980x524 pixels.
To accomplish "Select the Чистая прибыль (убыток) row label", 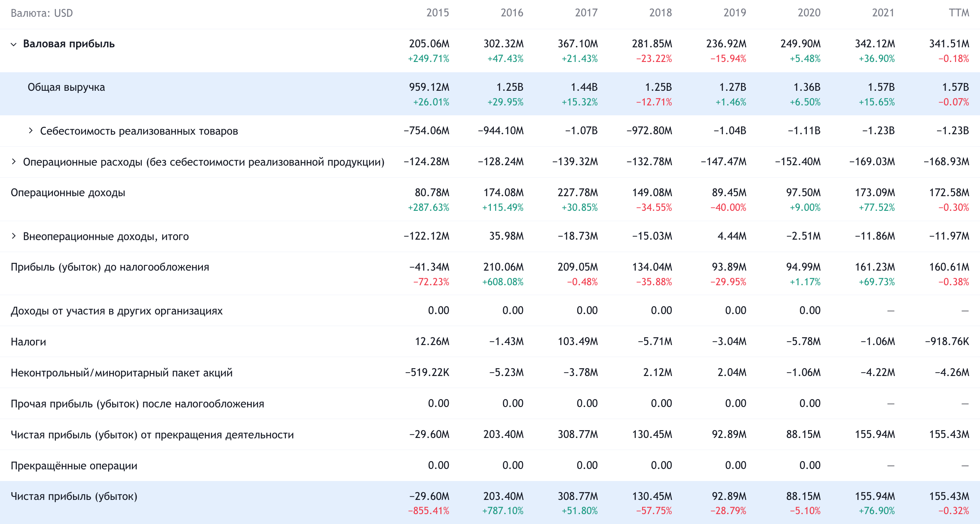I will 74,496.
